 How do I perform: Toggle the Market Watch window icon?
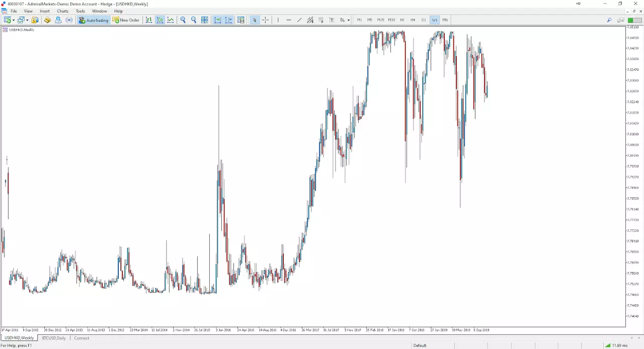(35, 20)
